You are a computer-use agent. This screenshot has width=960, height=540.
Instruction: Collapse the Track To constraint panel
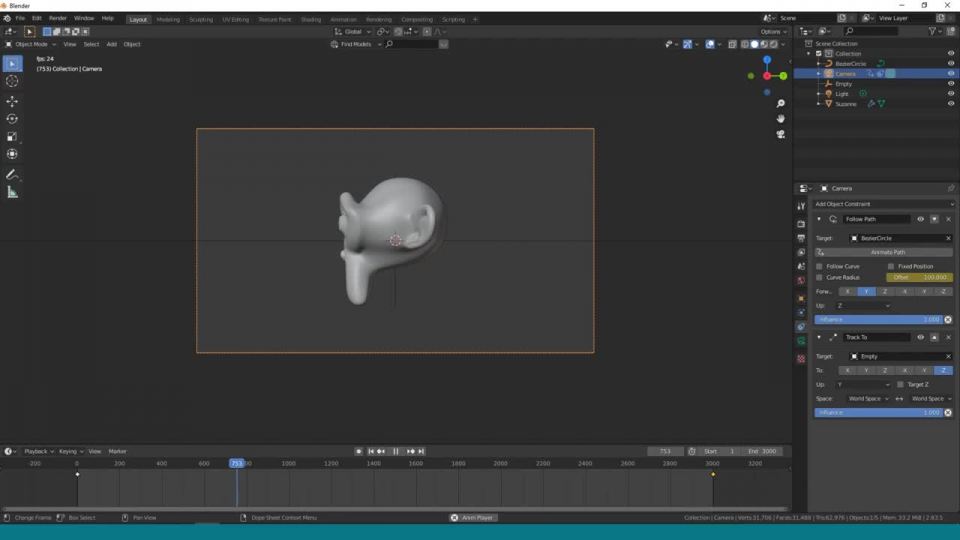(819, 337)
